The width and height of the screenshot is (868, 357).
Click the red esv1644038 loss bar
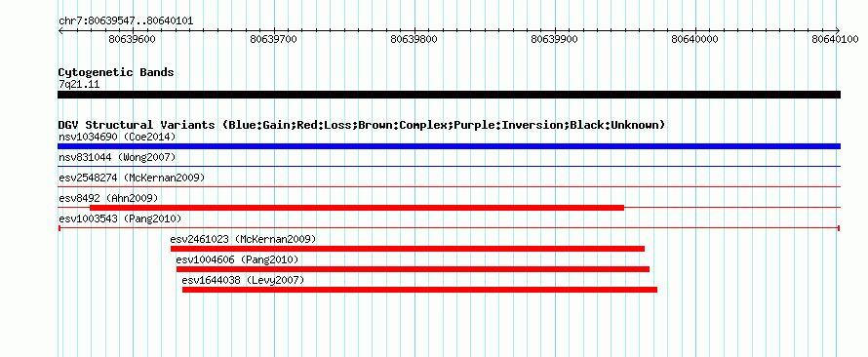(419, 290)
